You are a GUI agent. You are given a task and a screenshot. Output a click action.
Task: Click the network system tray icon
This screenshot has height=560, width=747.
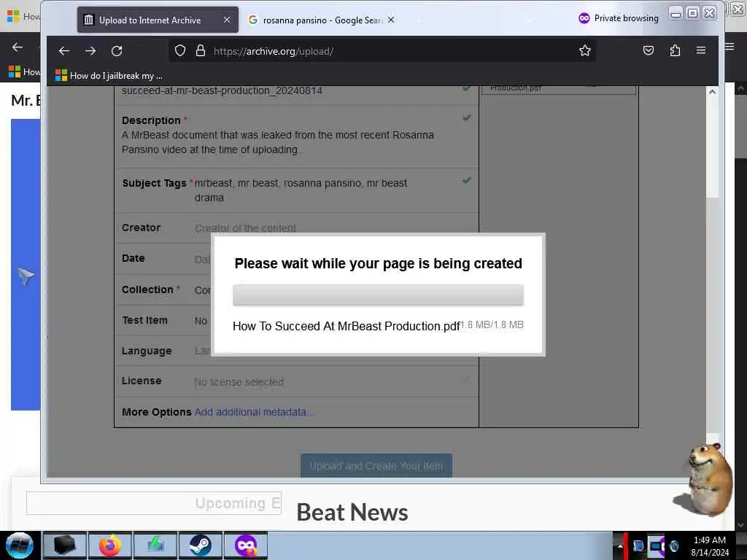[657, 545]
